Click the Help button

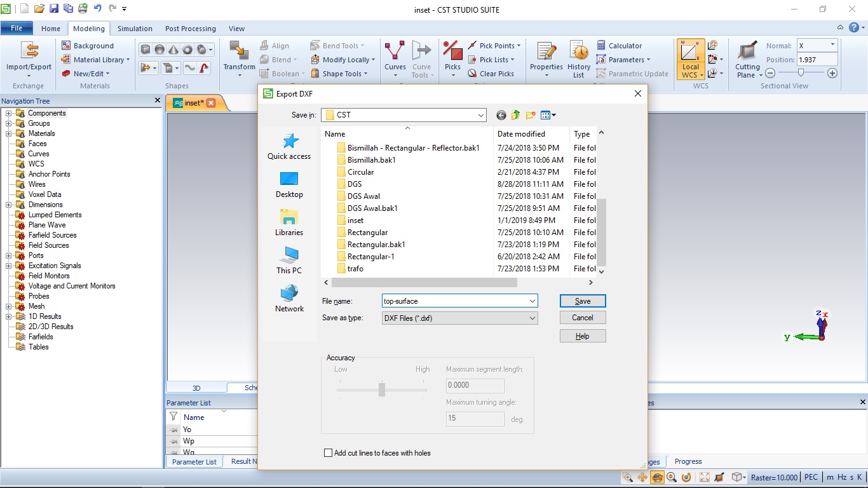(x=582, y=335)
